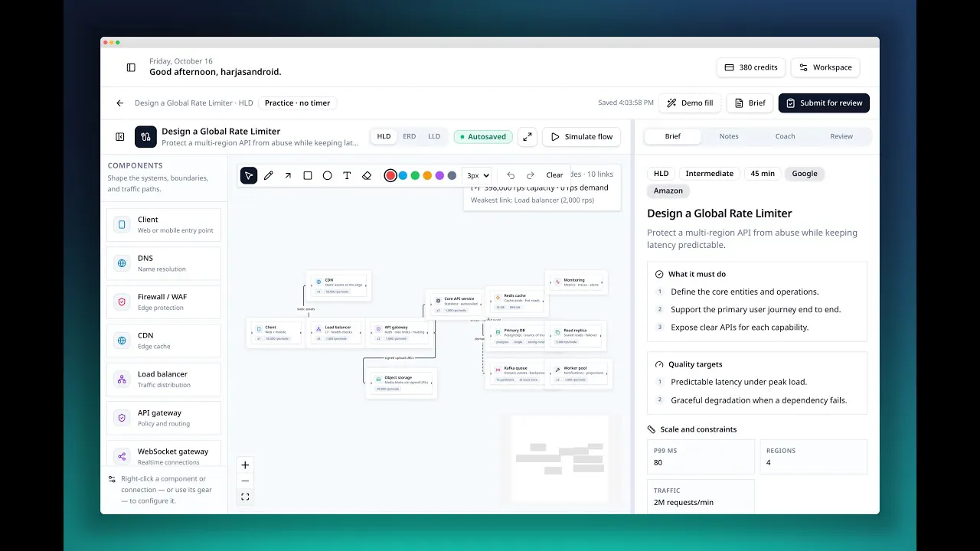Select the Monitoring node on canvas
This screenshot has height=551, width=980.
(578, 282)
